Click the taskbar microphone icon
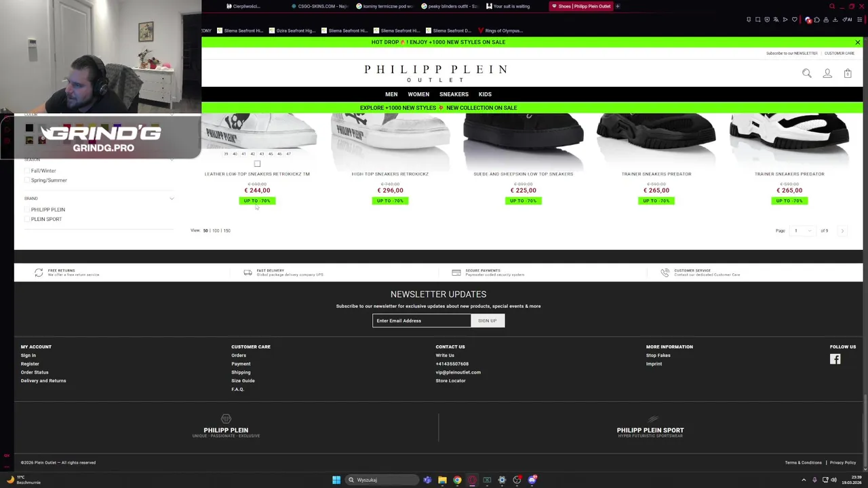The height and width of the screenshot is (488, 868). click(814, 480)
